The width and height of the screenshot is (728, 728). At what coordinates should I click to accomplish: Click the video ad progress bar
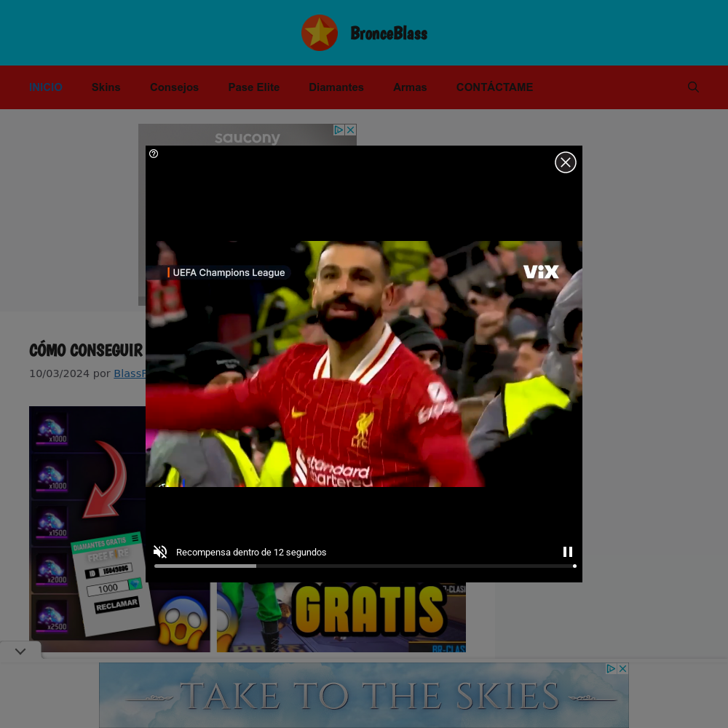pyautogui.click(x=364, y=566)
